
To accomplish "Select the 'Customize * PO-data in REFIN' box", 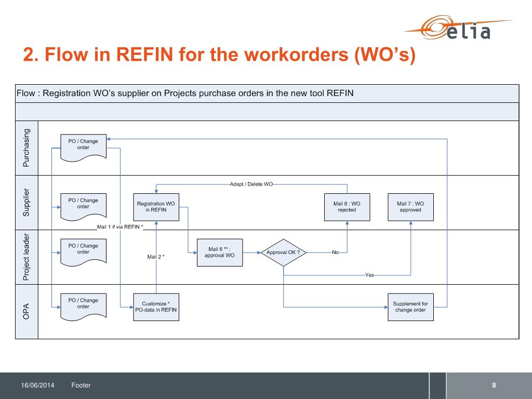I will tap(156, 307).
